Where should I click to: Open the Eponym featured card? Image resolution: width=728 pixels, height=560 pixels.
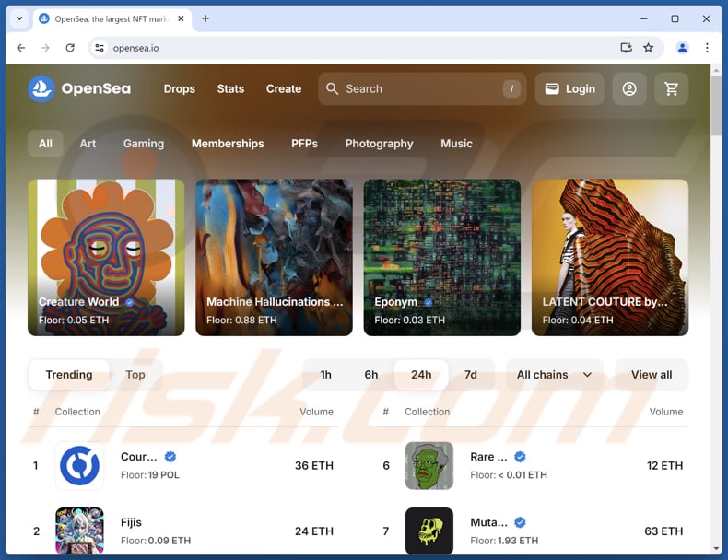click(x=442, y=258)
